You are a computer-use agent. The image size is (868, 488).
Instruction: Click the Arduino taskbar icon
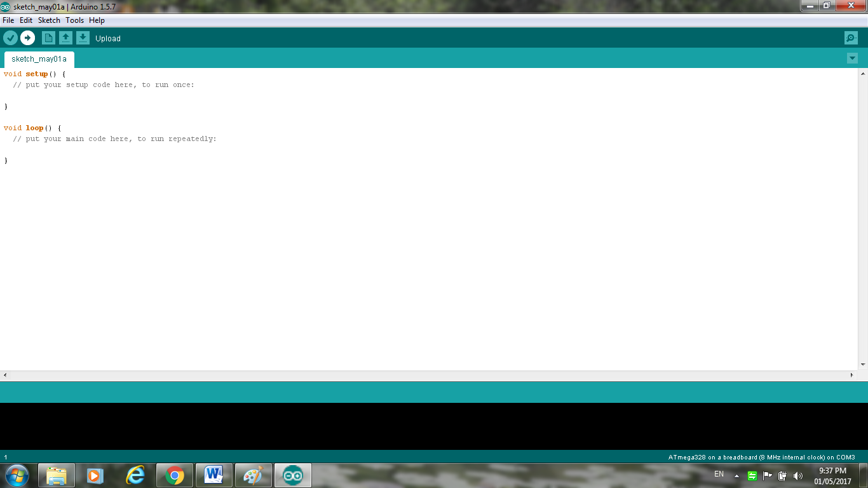292,475
